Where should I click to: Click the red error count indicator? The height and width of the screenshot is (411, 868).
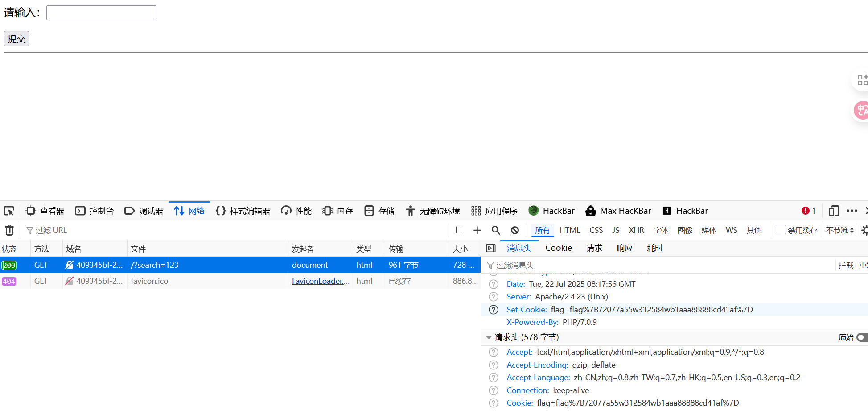[808, 211]
